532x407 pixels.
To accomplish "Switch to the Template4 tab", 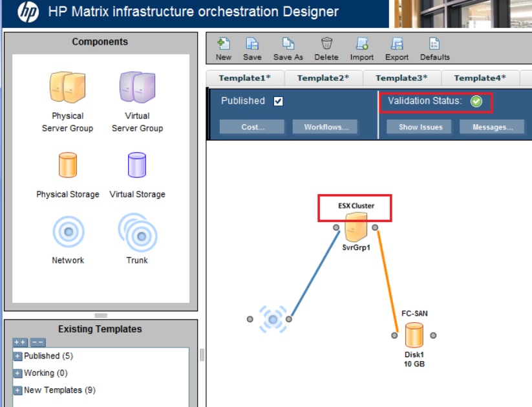I will 480,78.
